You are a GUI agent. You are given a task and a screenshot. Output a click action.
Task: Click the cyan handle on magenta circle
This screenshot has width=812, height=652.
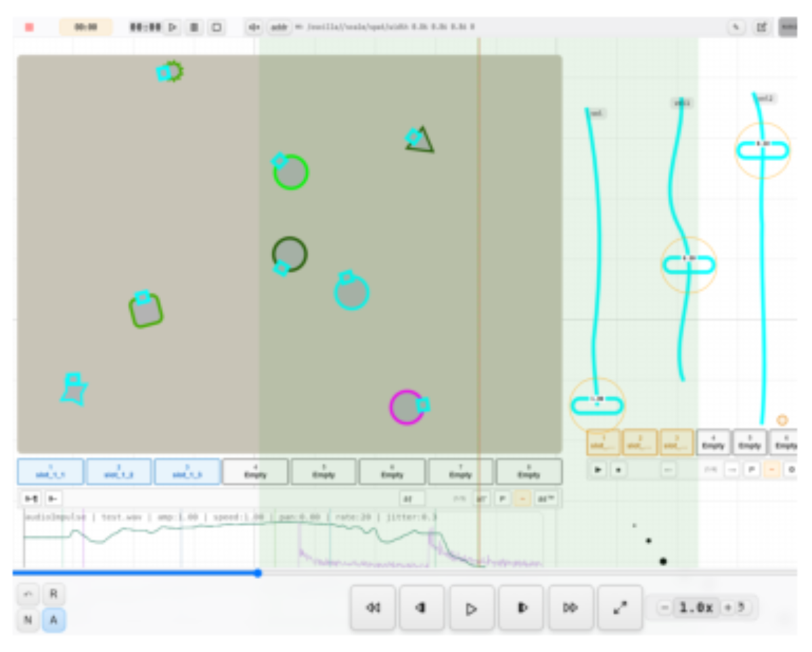point(423,405)
